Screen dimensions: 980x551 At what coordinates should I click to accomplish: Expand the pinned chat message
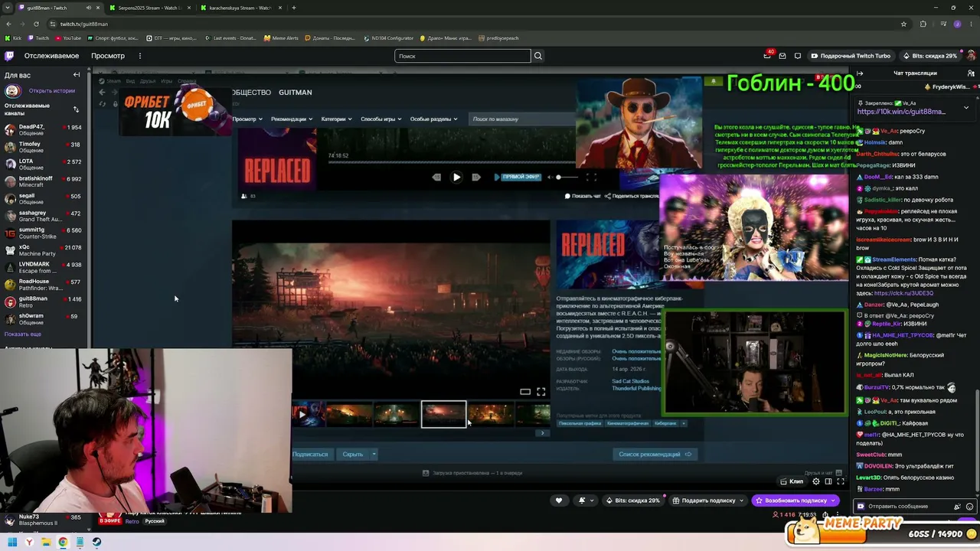click(x=966, y=108)
